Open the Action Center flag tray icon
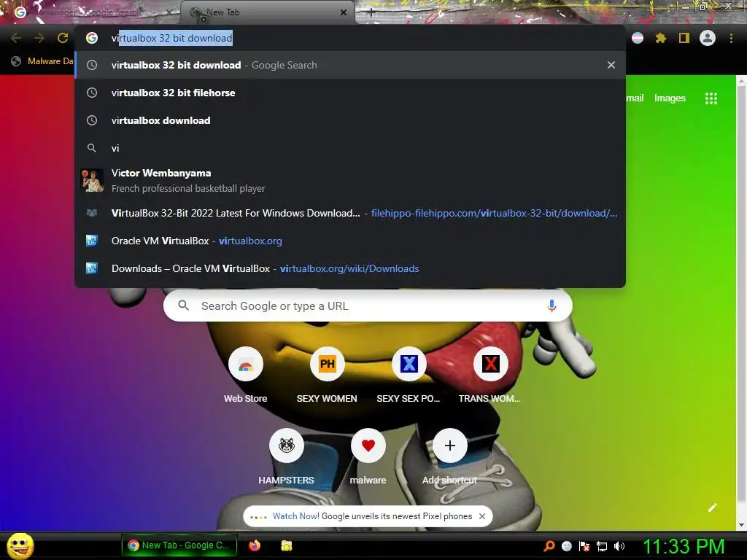 click(x=584, y=546)
